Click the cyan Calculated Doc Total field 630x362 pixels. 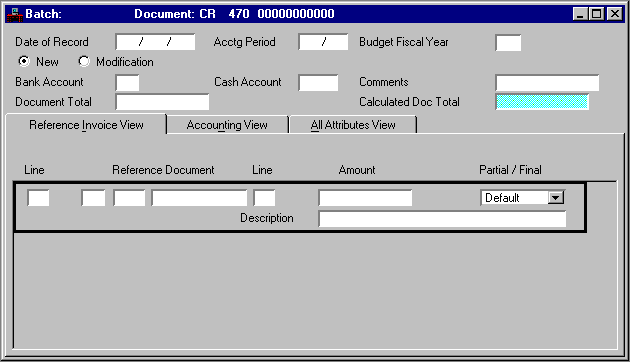pyautogui.click(x=542, y=102)
